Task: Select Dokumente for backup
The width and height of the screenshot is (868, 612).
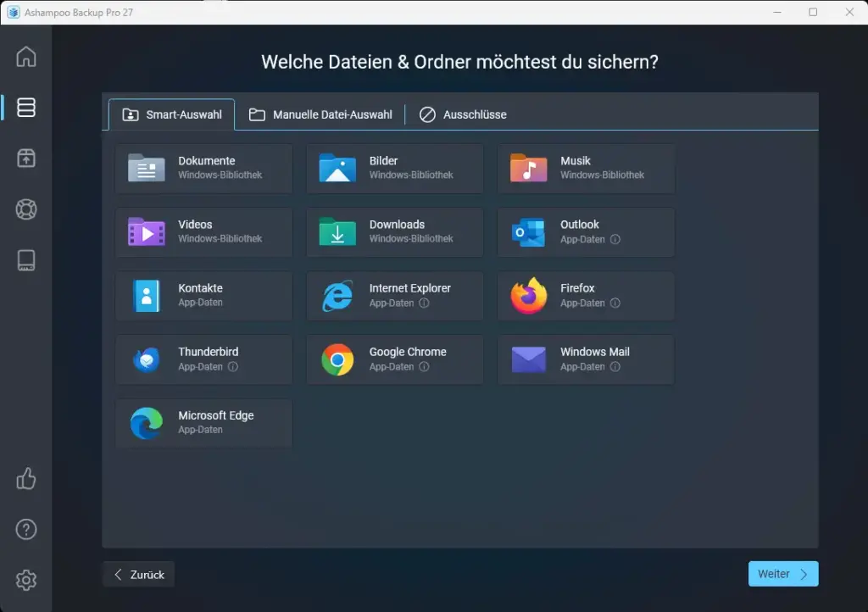Action: (203, 169)
